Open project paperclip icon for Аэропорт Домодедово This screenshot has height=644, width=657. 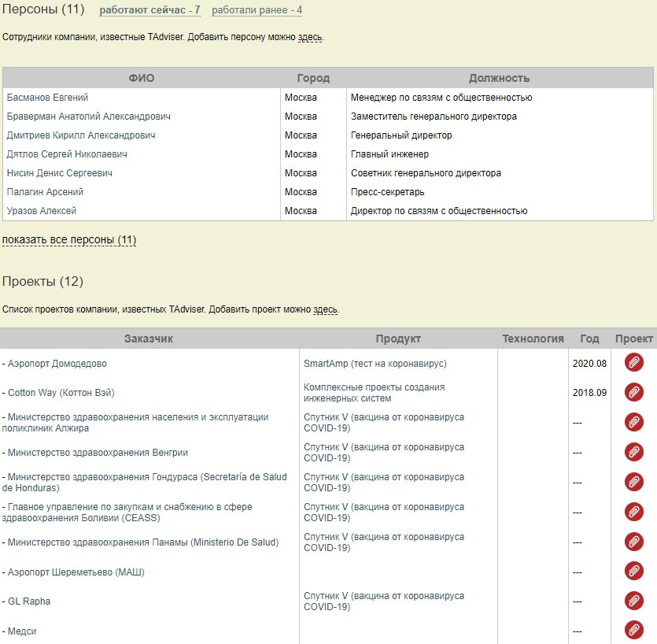click(x=633, y=363)
